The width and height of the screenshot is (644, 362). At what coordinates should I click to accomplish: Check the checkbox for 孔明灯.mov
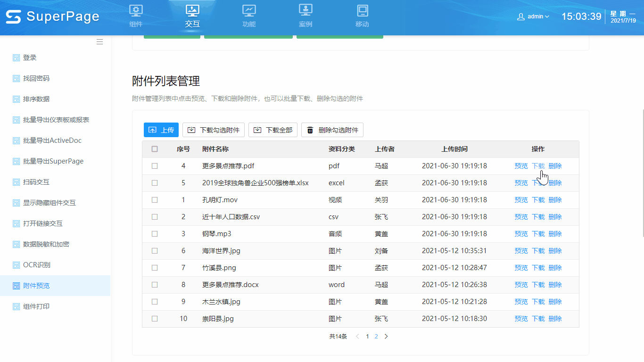tap(154, 199)
